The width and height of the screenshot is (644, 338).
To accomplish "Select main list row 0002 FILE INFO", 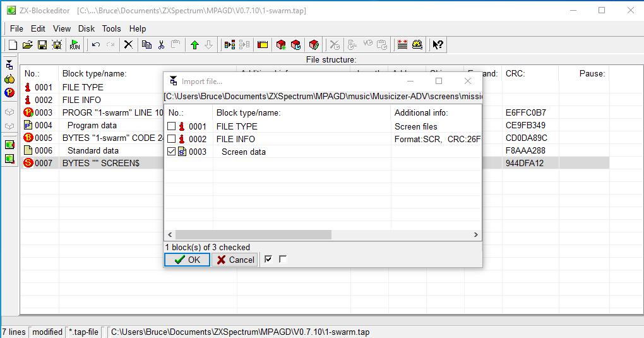I will pos(81,100).
